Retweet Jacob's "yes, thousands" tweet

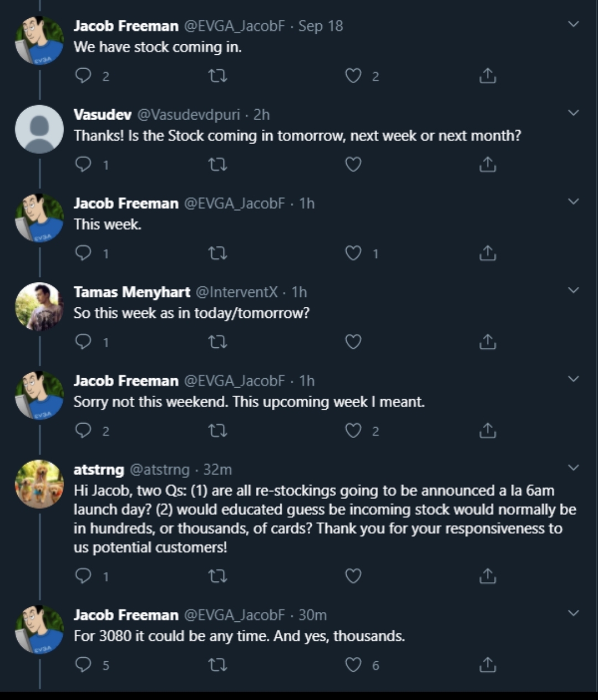(x=218, y=665)
